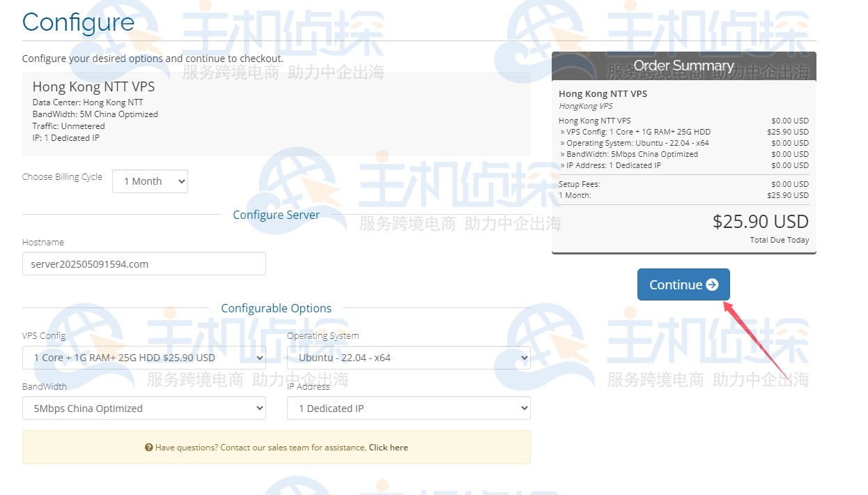Open the Operating System dropdown
This screenshot has height=495, width=868.
[408, 358]
